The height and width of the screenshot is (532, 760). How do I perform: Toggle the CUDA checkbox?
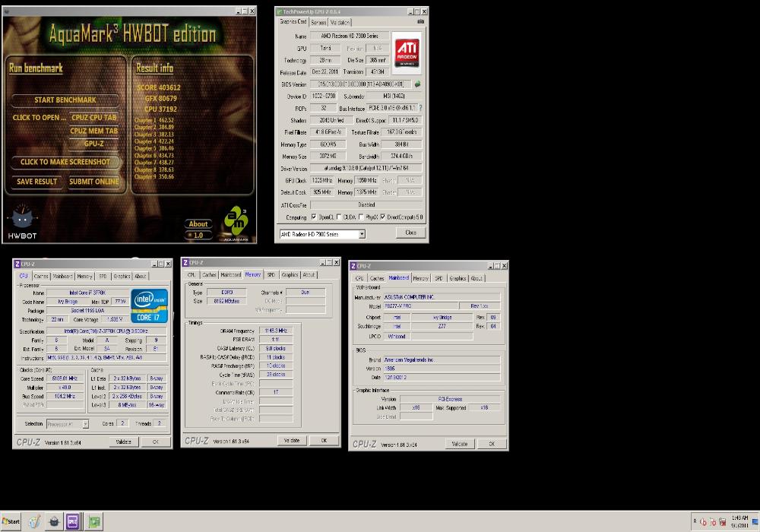point(339,217)
